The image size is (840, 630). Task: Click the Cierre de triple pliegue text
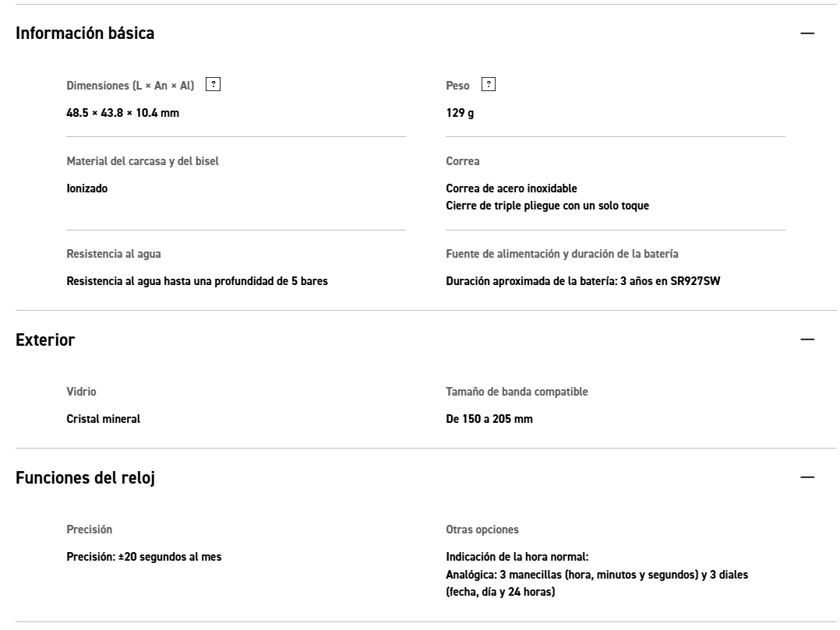tap(547, 206)
